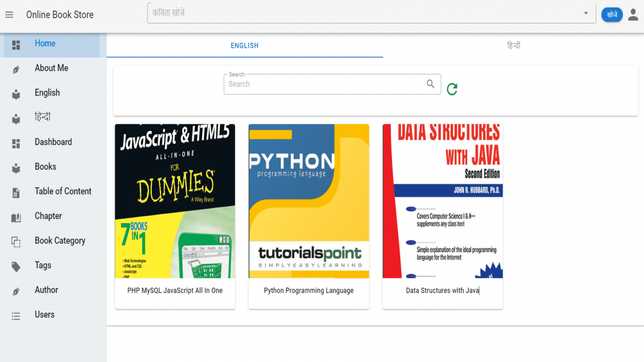Viewport: 644px width, 362px height.
Task: Click Online Book Store title
Action: [x=60, y=15]
